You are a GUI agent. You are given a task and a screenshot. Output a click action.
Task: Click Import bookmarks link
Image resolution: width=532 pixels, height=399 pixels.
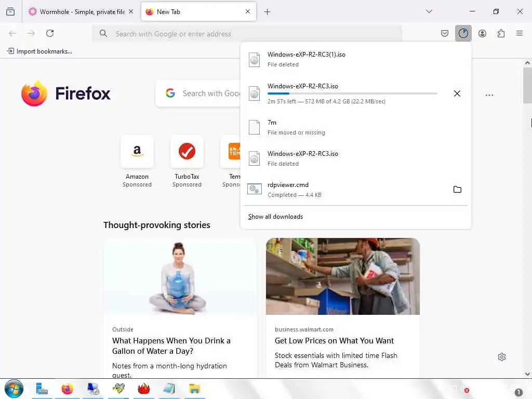tap(39, 51)
